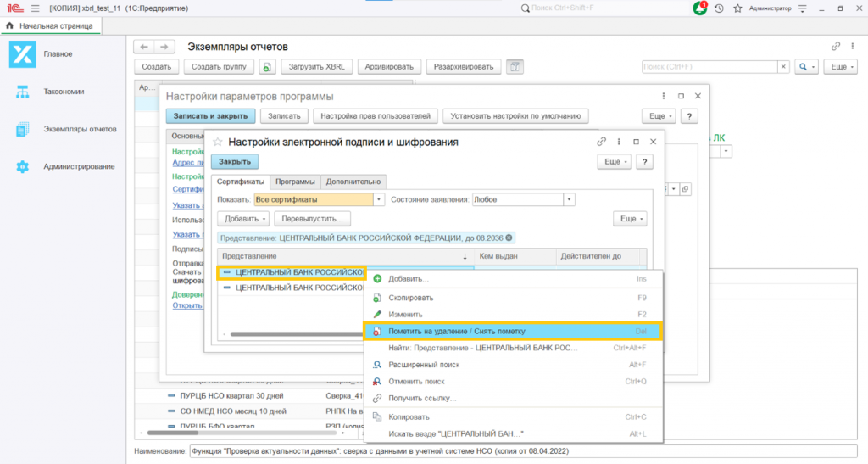Click the search magnifier in title bar
The height and width of the screenshot is (464, 868).
click(525, 8)
